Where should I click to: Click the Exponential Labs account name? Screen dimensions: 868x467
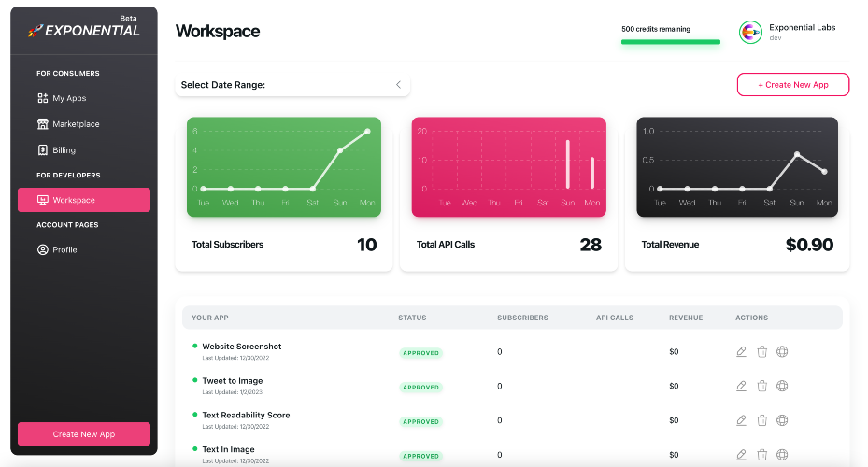pos(802,27)
